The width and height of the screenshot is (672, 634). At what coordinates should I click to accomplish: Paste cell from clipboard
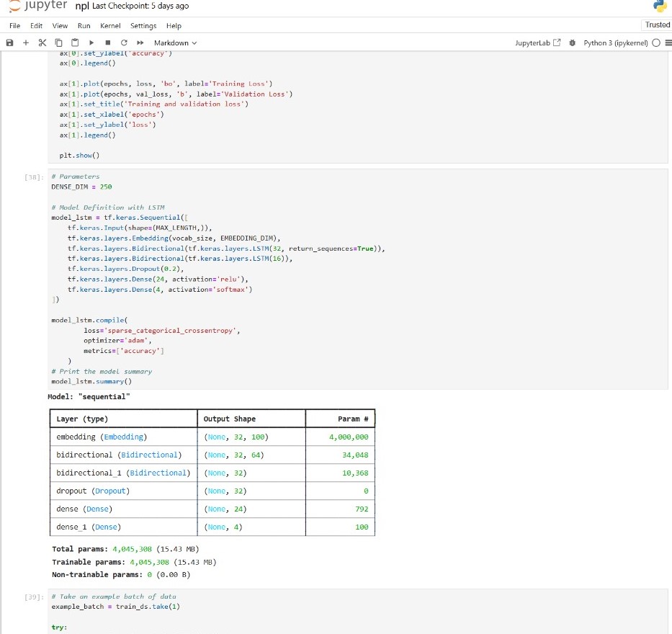(73, 43)
